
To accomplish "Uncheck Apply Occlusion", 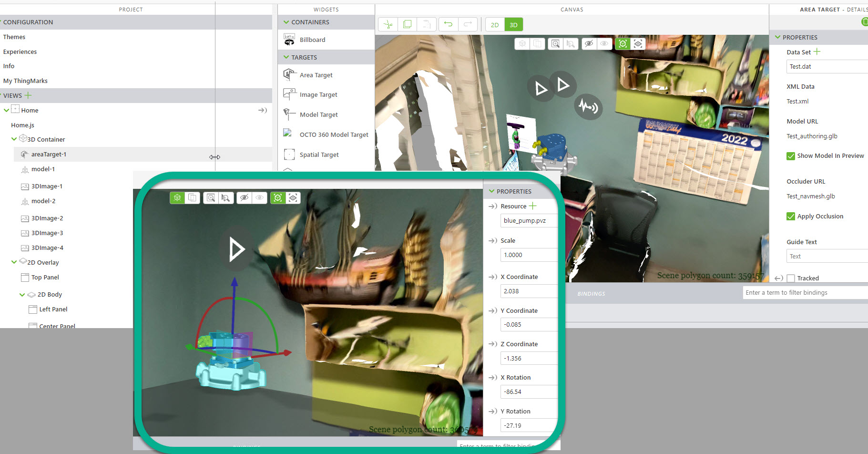I will 791,216.
